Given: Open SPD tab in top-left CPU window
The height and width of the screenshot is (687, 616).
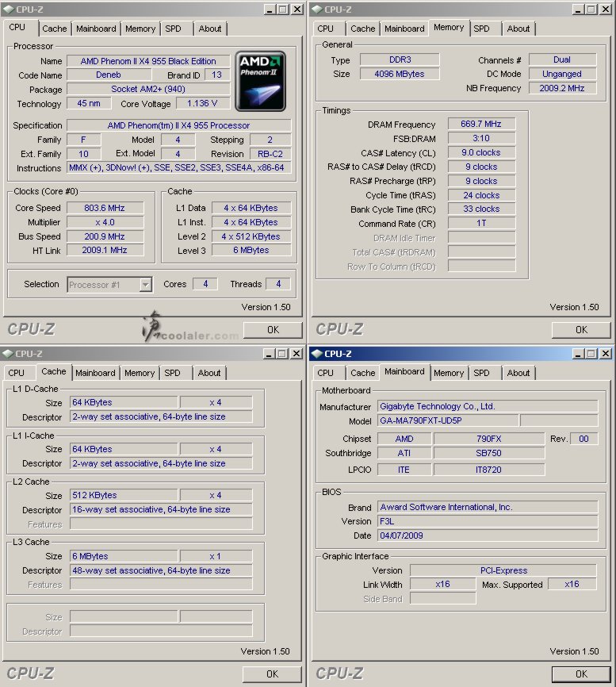Looking at the screenshot, I should (x=173, y=29).
